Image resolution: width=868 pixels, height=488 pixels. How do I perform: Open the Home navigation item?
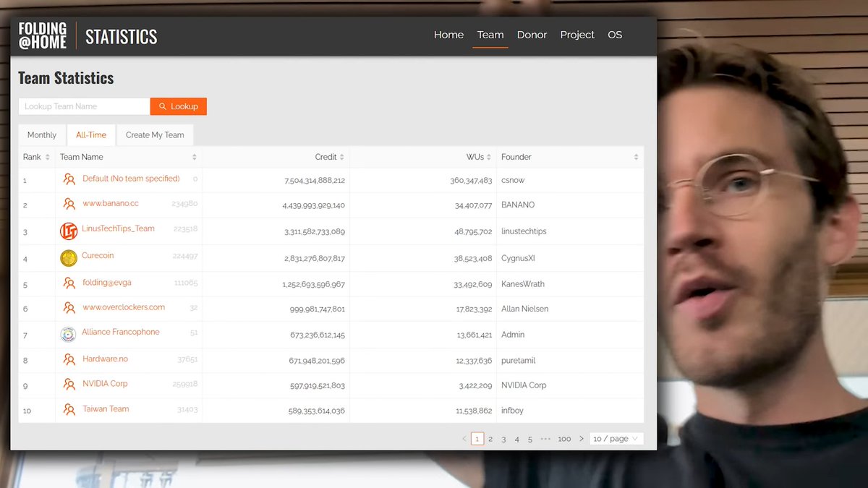pyautogui.click(x=448, y=35)
